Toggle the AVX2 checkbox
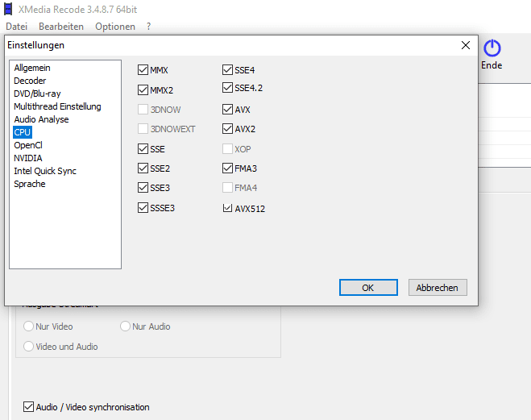Screen dimensions: 531x420 tap(227, 129)
